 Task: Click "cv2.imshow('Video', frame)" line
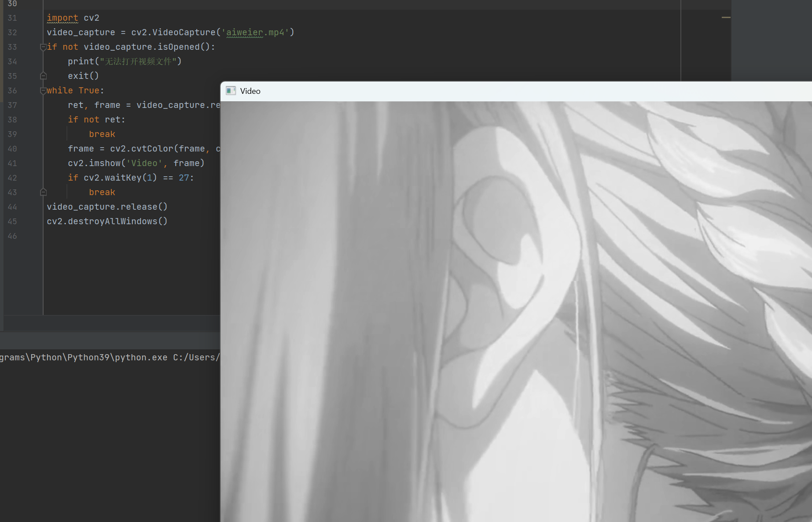[x=136, y=163]
